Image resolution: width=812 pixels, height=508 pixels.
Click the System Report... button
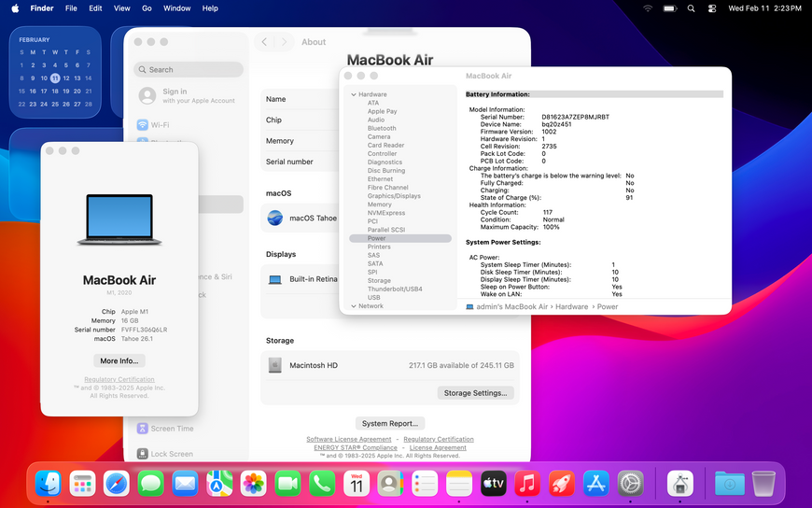[390, 424]
